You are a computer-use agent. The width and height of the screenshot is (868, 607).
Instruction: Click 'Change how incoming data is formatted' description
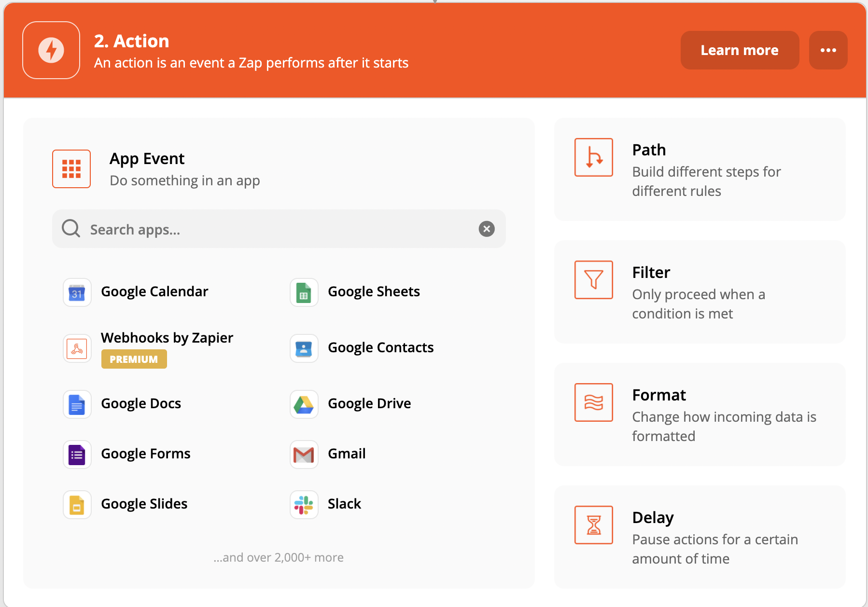pyautogui.click(x=724, y=427)
